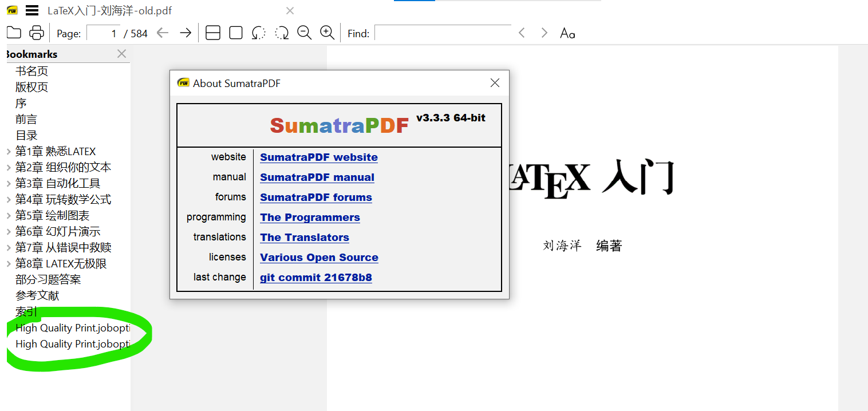Select the 第4章 玩转数学公式 bookmark text

(63, 199)
